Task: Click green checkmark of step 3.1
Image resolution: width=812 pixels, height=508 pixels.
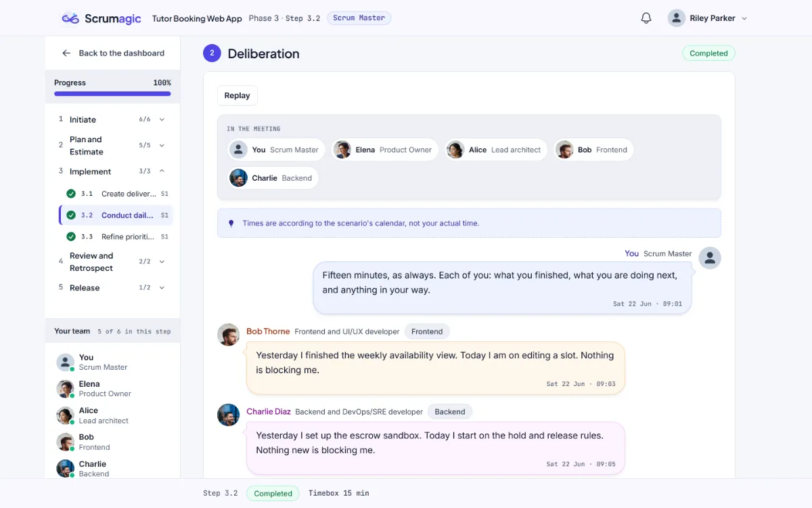Action: point(71,194)
